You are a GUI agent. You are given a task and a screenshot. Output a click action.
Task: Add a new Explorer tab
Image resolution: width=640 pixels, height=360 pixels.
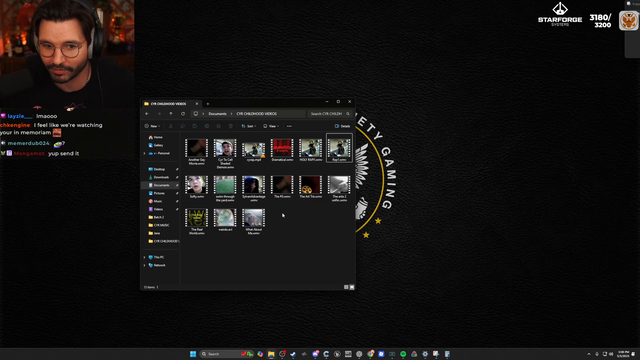coord(208,104)
